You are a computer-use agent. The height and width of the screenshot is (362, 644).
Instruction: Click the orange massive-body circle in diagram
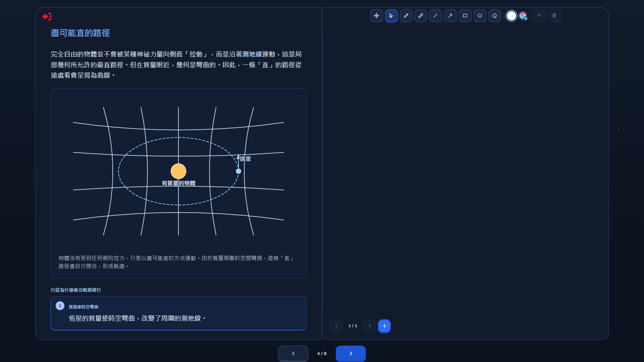(x=178, y=171)
